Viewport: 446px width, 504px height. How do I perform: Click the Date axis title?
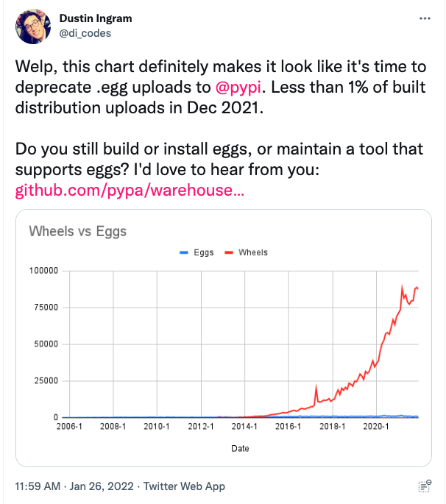pos(239,448)
